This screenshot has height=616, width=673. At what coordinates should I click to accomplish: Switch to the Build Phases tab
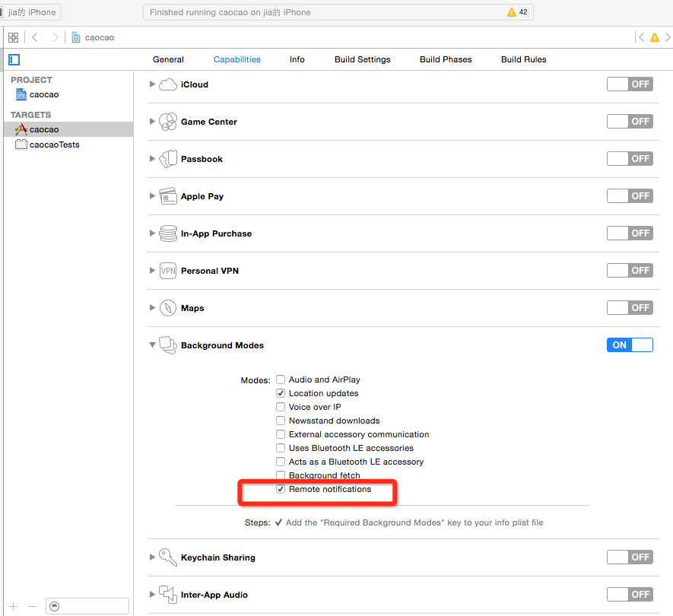click(x=446, y=59)
